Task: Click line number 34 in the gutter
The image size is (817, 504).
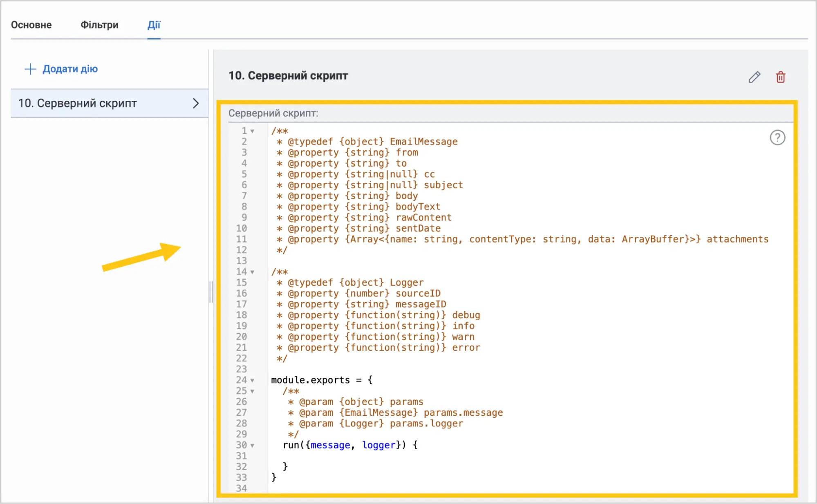Action: click(x=241, y=488)
